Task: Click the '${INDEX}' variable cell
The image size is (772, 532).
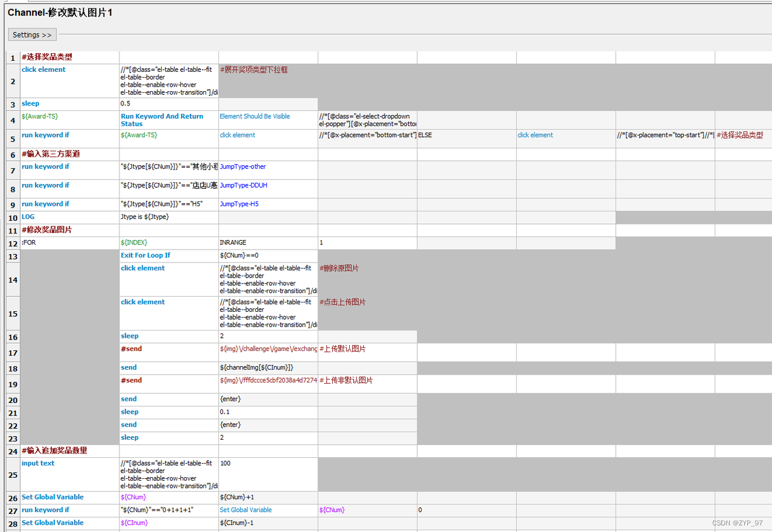Action: coord(169,243)
